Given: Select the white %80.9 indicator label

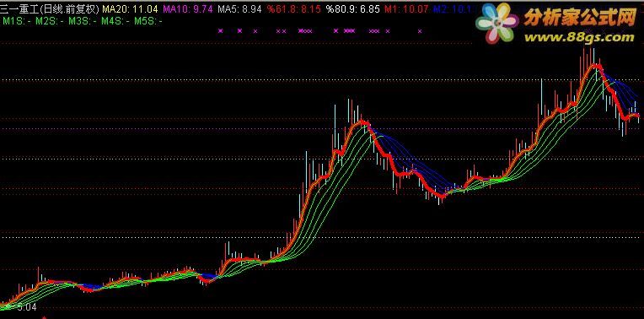Looking at the screenshot, I should point(353,9).
